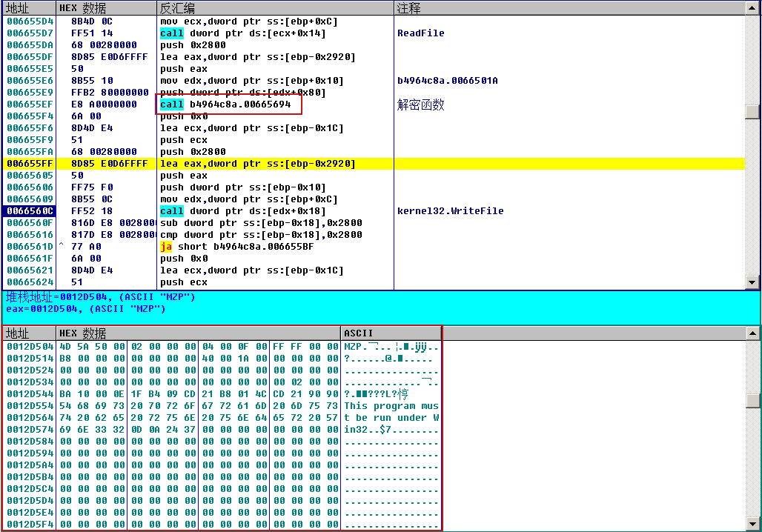Select address 00665609 mov edx line

coord(374,199)
